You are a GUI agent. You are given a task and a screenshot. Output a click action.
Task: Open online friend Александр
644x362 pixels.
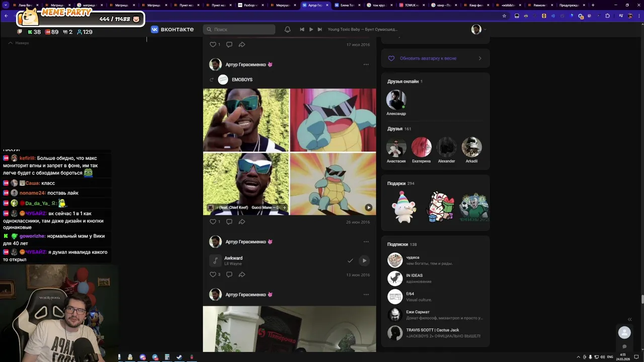click(x=396, y=103)
